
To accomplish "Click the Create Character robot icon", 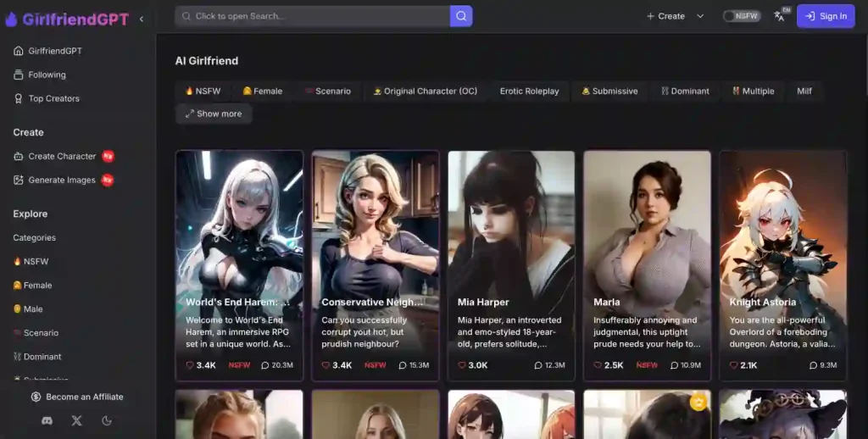I will click(19, 156).
